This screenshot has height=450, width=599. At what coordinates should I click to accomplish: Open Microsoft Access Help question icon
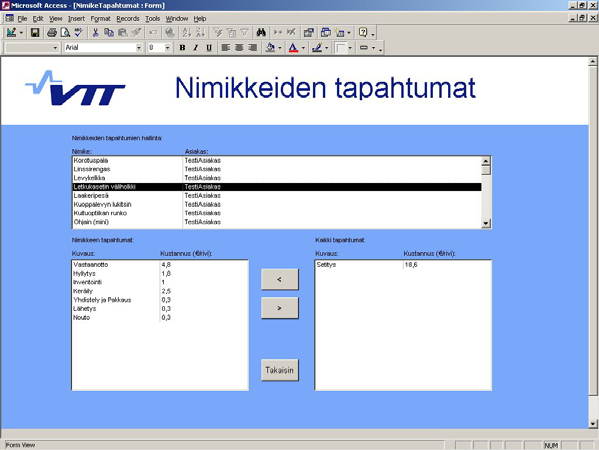click(363, 33)
